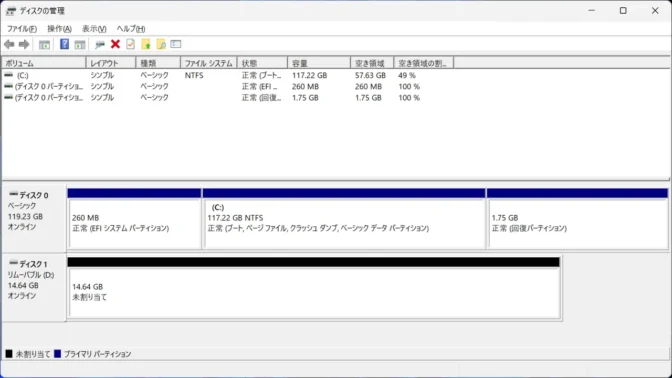Sort by the 種類 column header

click(x=158, y=63)
